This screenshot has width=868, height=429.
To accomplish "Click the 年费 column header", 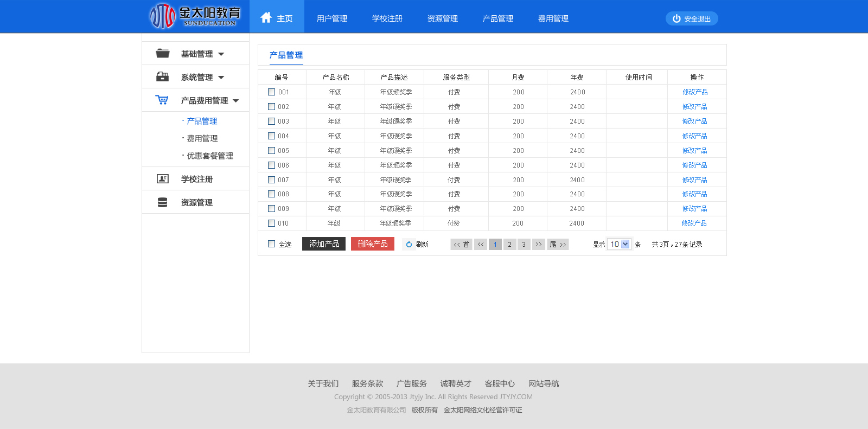I will click(577, 78).
